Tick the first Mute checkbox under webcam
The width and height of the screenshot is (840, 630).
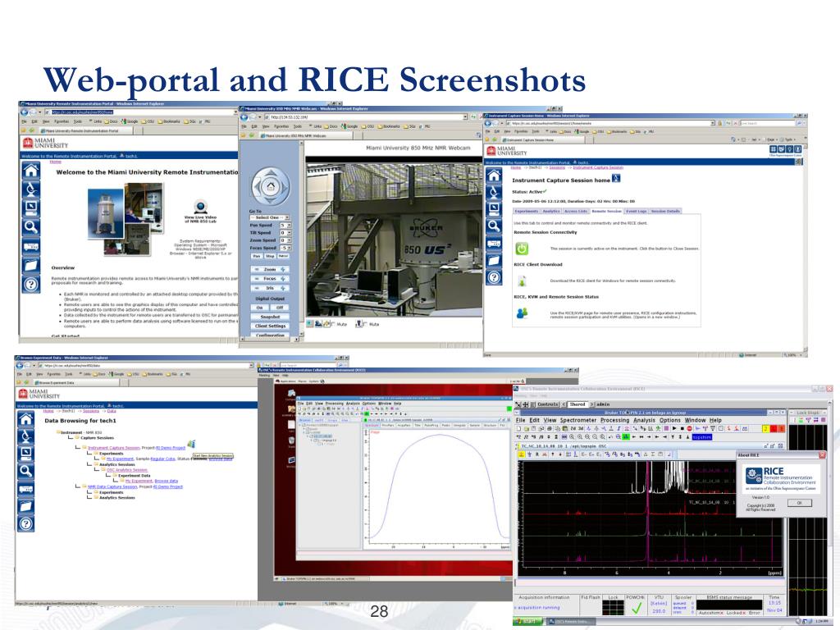333,324
